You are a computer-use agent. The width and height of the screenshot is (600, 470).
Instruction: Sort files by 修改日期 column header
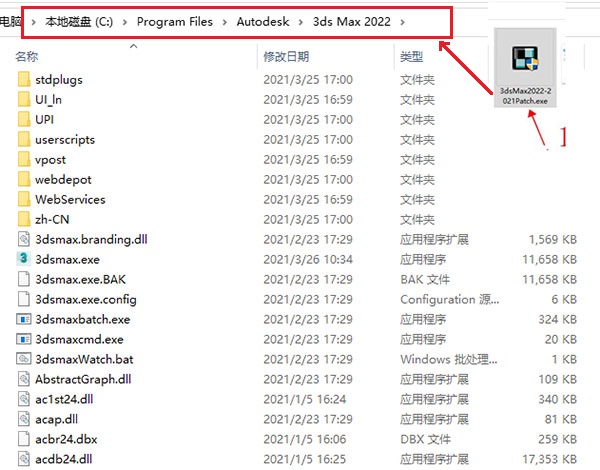288,57
